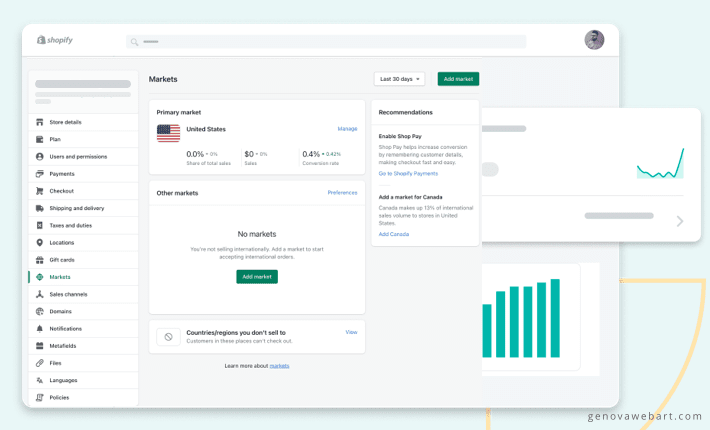This screenshot has width=710, height=430.
Task: Click the Notifications bell icon
Action: point(40,329)
